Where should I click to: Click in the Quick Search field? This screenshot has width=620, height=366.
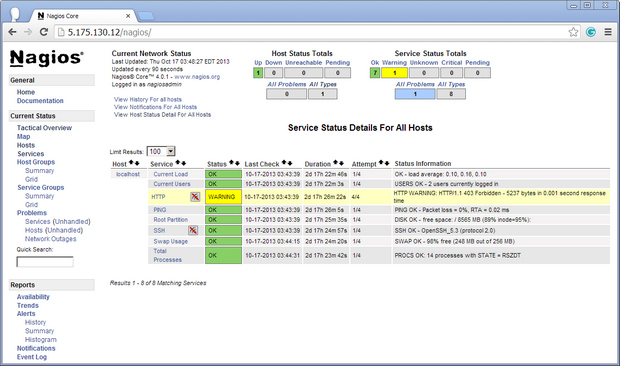coord(45,262)
